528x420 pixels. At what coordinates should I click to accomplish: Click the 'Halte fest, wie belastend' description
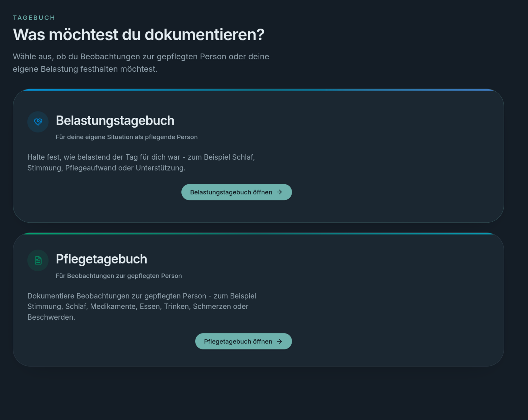(141, 162)
